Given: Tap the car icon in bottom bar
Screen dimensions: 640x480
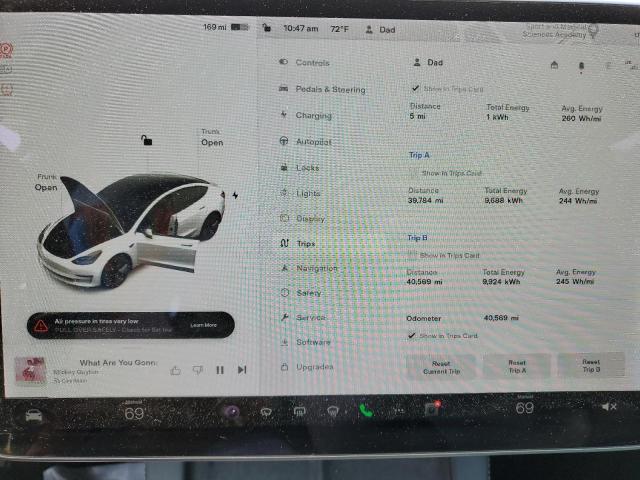Looking at the screenshot, I should [x=34, y=416].
